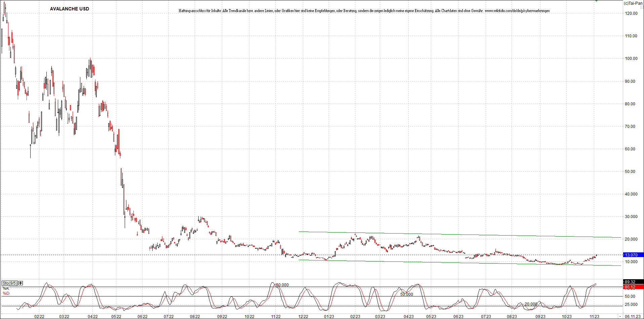This screenshot has height=319, width=644.
Task: Open the wikifolio.com cyberwaehrungen link
Action: 517,11
